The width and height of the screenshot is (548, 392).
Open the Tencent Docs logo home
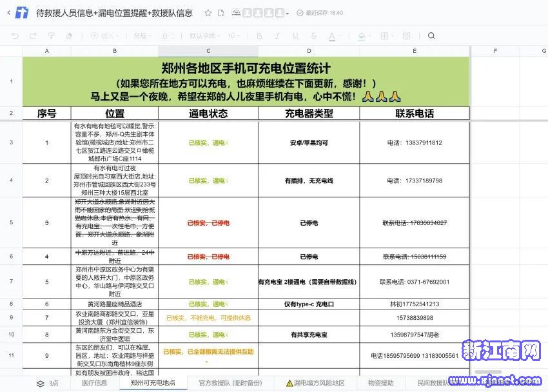click(22, 13)
